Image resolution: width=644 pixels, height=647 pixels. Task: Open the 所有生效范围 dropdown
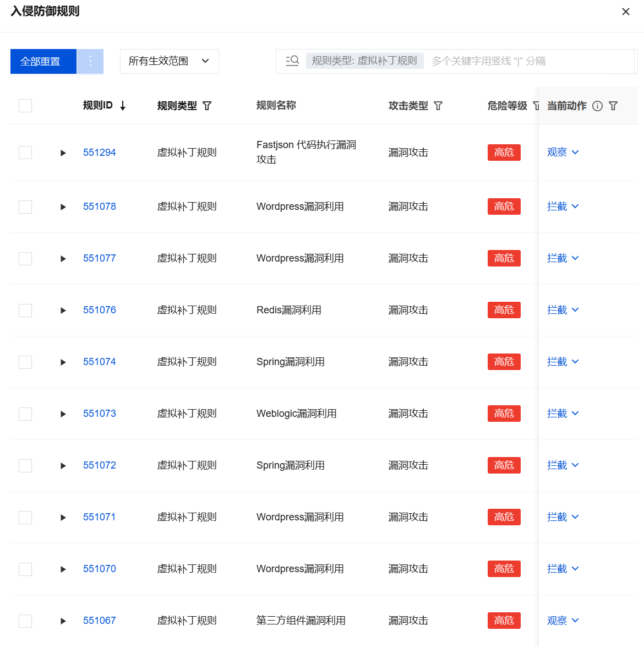click(170, 62)
